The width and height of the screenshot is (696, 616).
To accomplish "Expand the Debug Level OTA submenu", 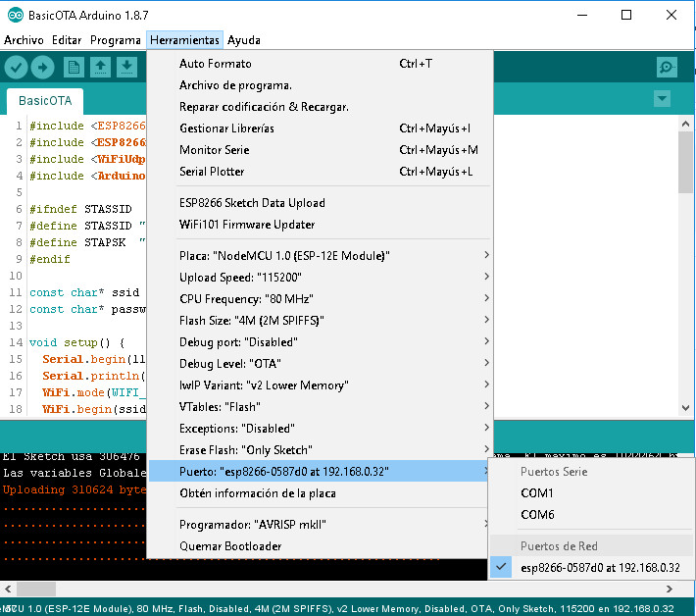I will 320,364.
